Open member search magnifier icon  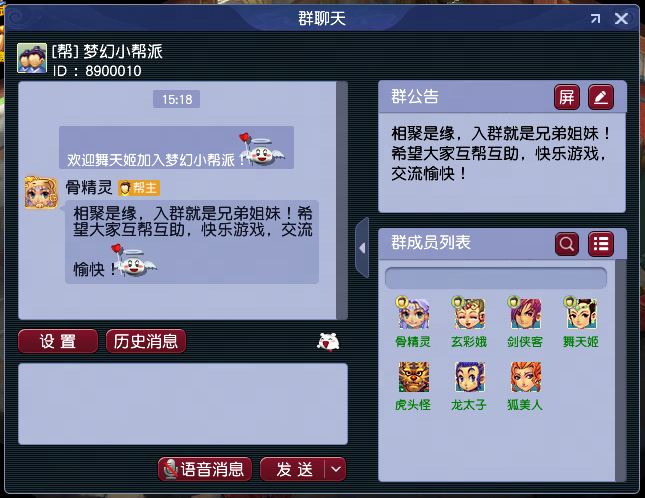coord(567,244)
